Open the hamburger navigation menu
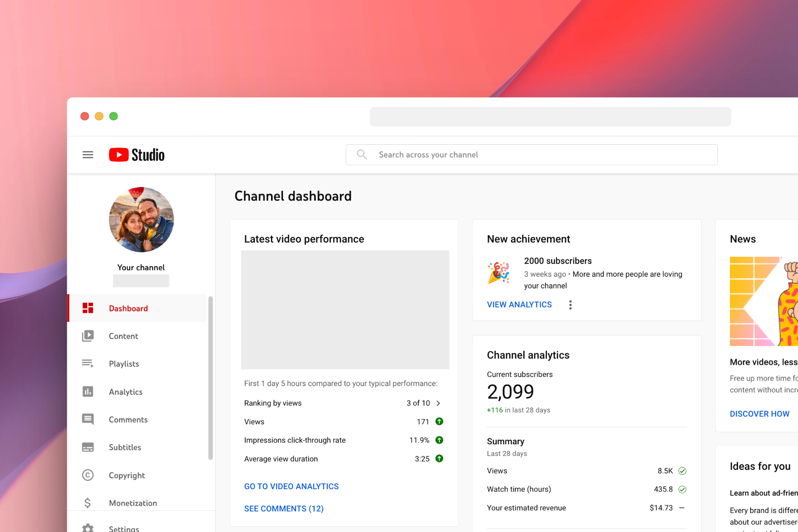 point(88,155)
